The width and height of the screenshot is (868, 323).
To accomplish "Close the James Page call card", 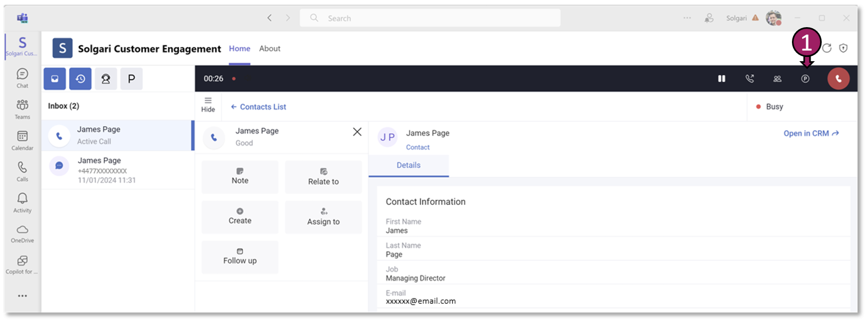I will tap(357, 132).
